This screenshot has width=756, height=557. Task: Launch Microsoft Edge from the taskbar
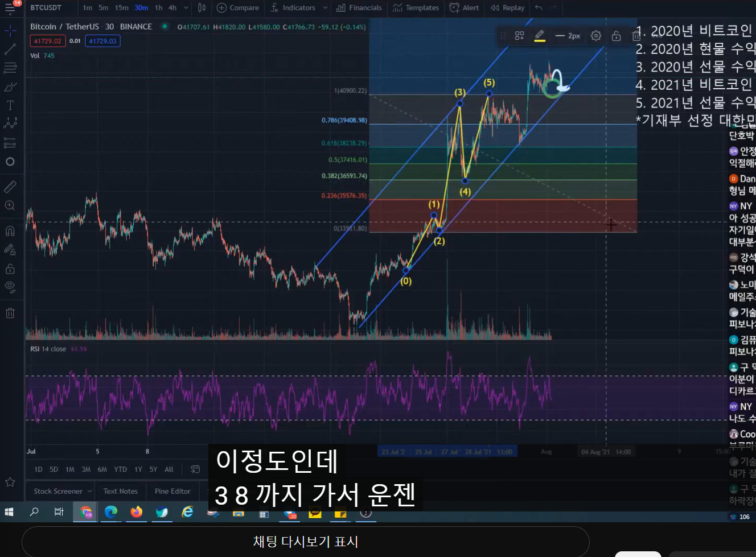(x=111, y=512)
